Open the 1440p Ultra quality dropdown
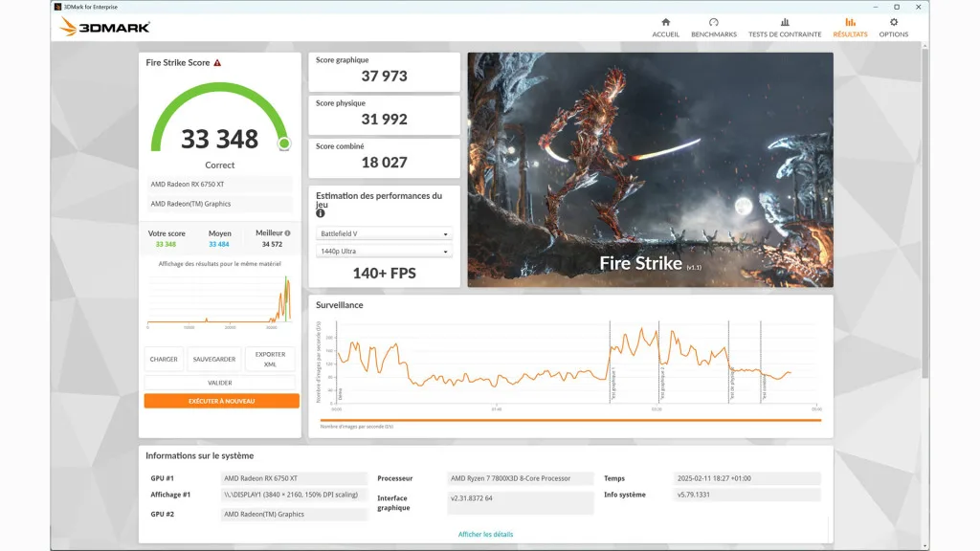The width and height of the screenshot is (980, 551). tap(384, 251)
